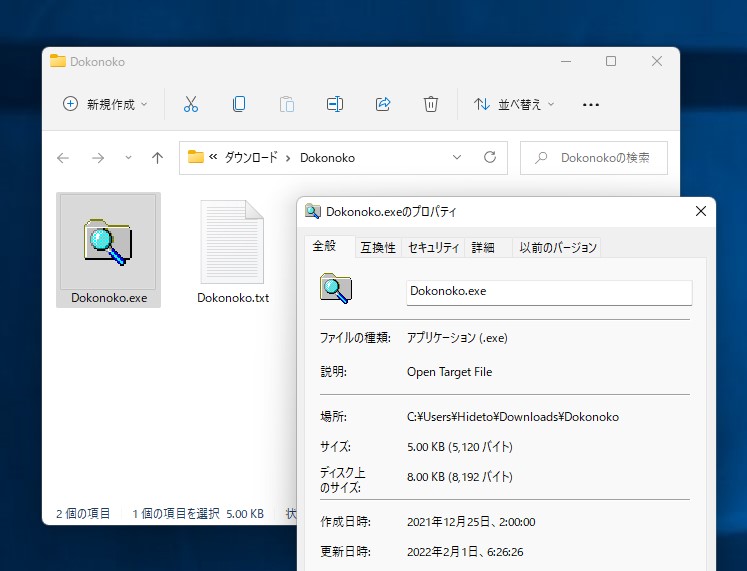This screenshot has height=571, width=747.
Task: Select the Dokonoko.txt file
Action: tap(233, 252)
